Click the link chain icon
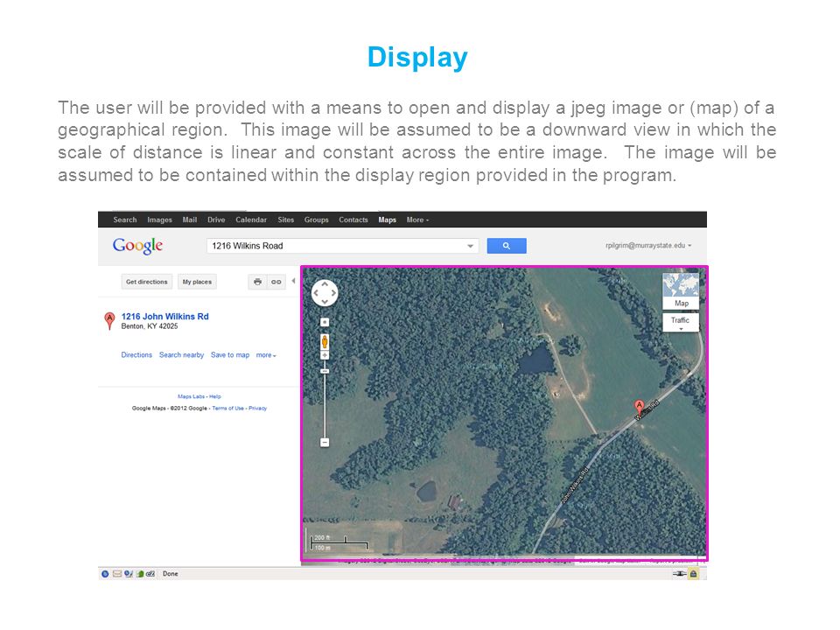This screenshot has height=630, width=840. pos(276,282)
